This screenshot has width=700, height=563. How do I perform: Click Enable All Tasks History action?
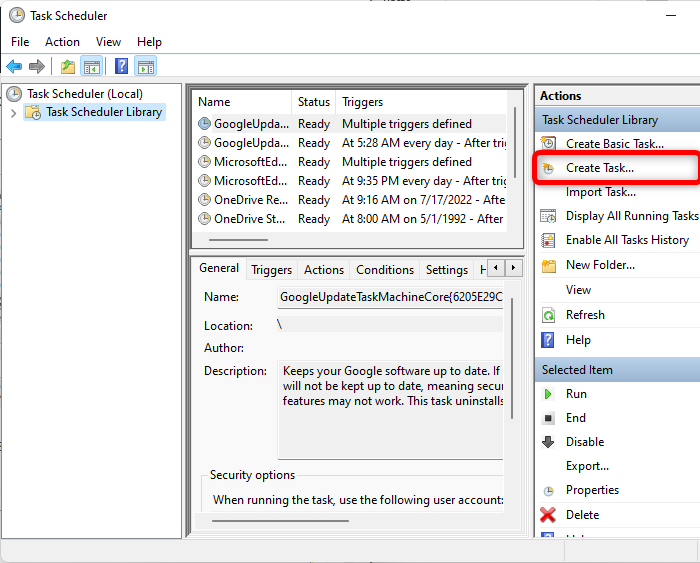627,240
